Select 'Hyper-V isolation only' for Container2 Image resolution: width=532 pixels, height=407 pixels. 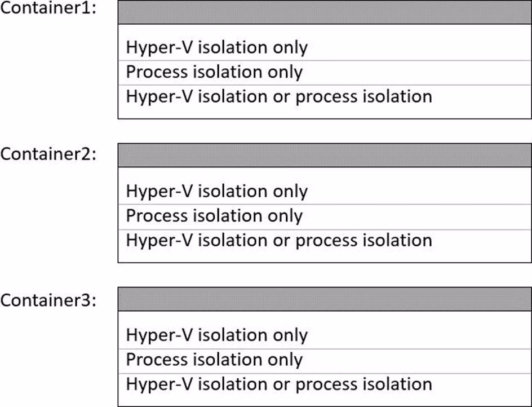click(217, 191)
